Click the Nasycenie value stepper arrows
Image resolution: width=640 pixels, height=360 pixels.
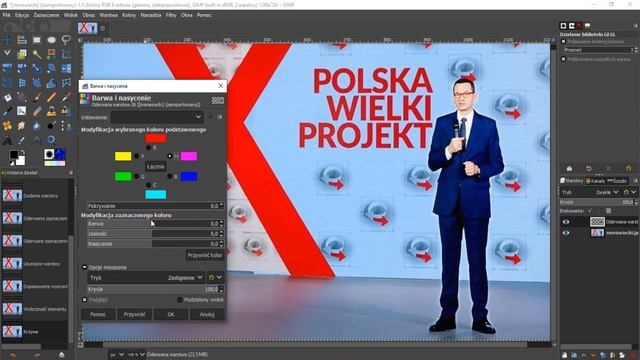tap(222, 244)
